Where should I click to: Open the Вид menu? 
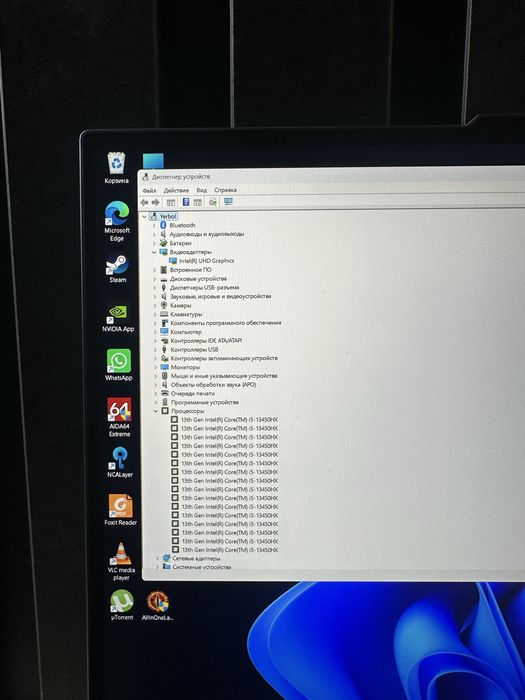coord(201,190)
